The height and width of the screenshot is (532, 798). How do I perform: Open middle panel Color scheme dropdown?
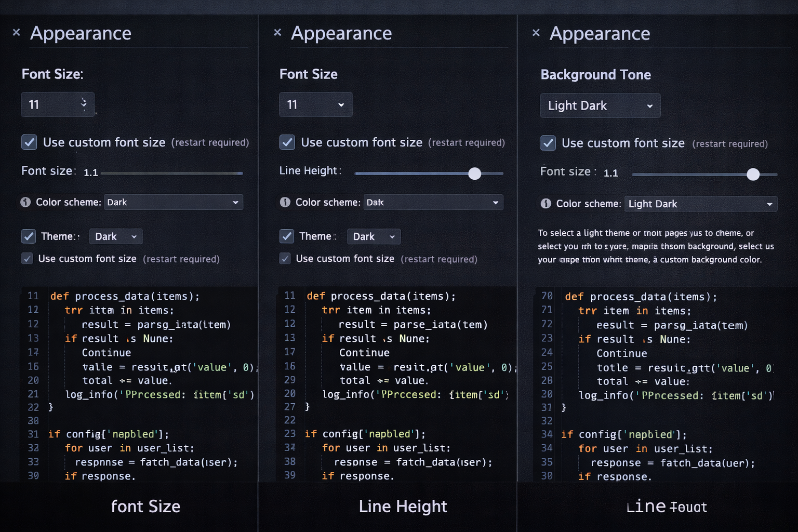click(433, 202)
